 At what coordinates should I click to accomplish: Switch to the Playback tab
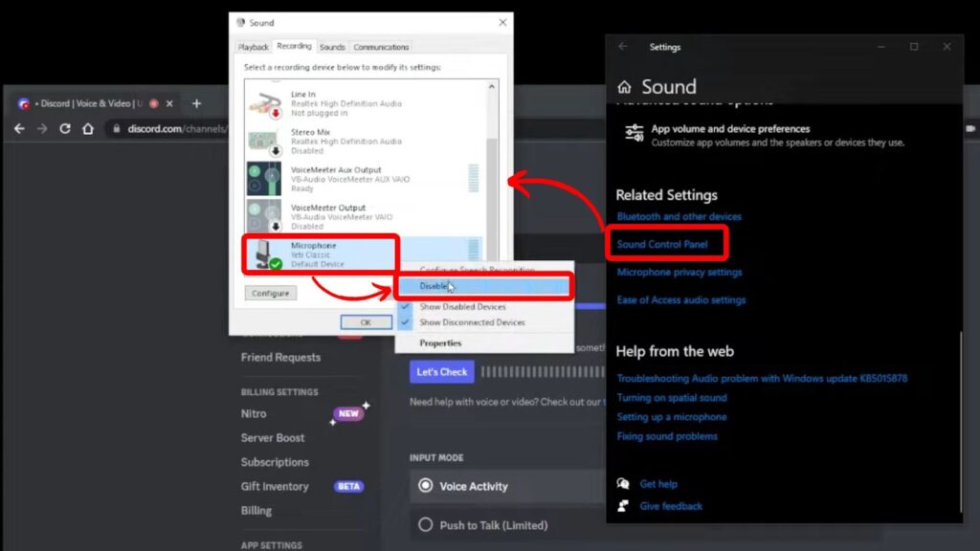click(x=253, y=45)
